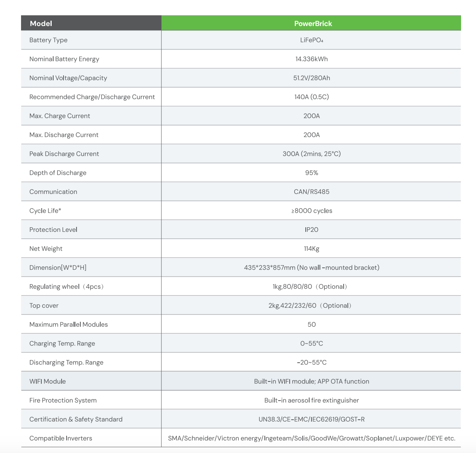Click the 14.336kWh nominal energy value

(311, 59)
